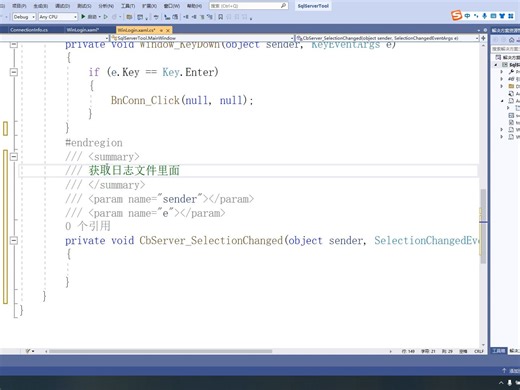520x390 pixels.
Task: Close the WinLogin.xaml.cs tab
Action: 168,30
